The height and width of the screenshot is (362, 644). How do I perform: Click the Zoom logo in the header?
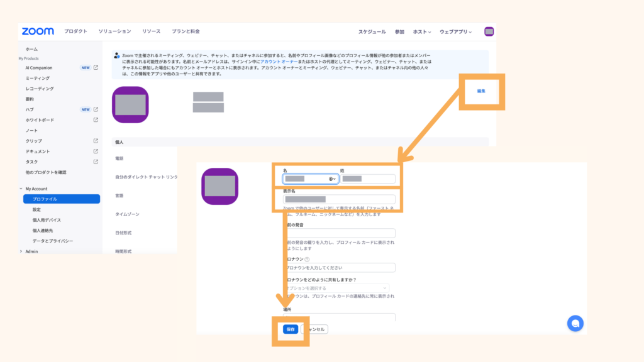[x=38, y=31]
